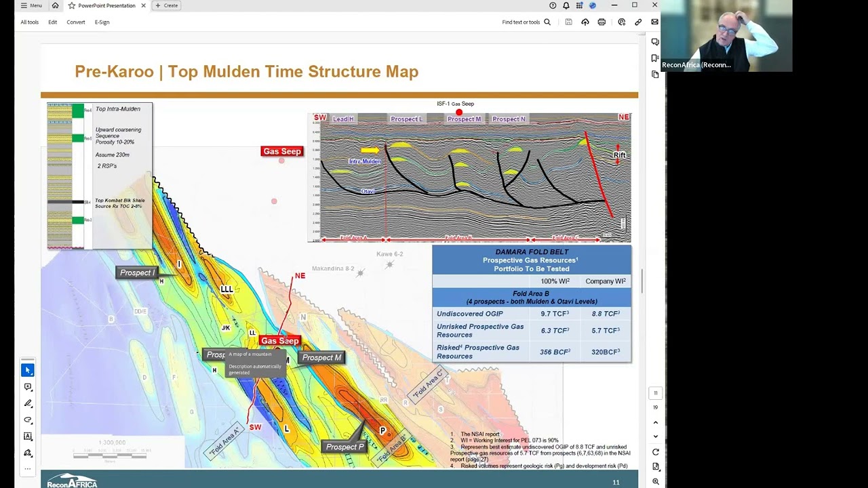Activate the Select arrow tool
The image size is (868, 488).
pos(28,370)
